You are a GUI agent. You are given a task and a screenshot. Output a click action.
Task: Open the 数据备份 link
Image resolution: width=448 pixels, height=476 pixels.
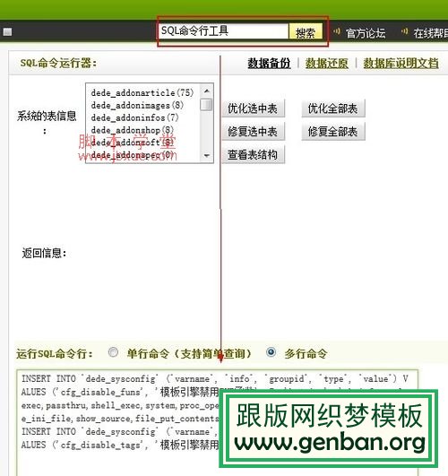[x=269, y=63]
